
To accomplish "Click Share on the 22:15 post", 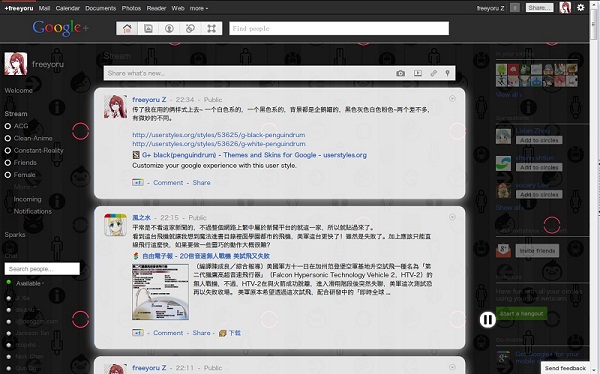I will point(201,333).
